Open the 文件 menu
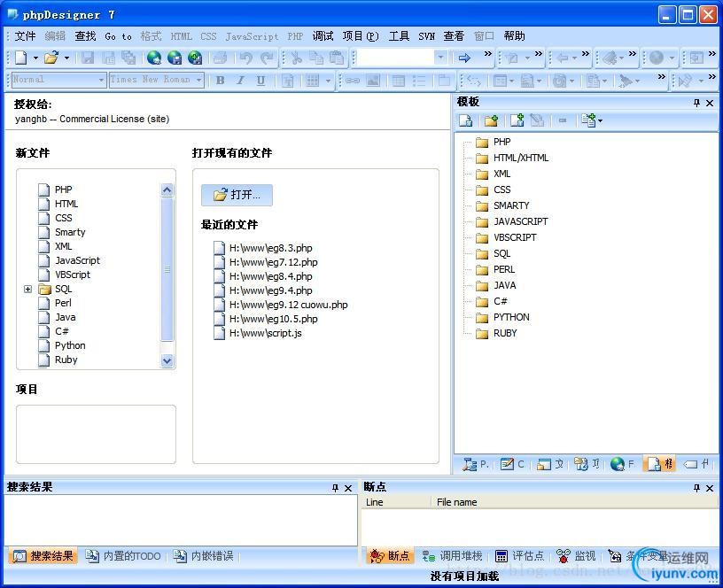This screenshot has width=723, height=588. 25,36
